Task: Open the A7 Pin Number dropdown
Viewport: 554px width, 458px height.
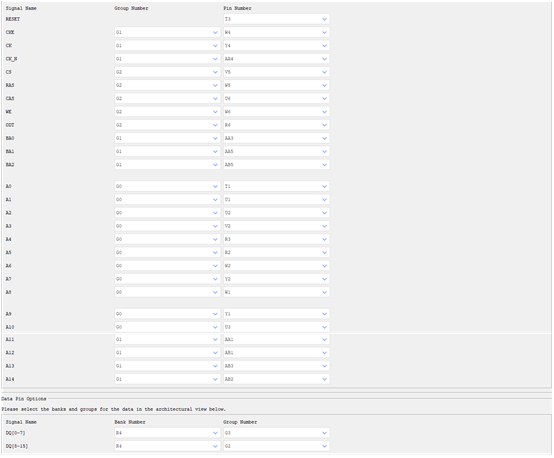Action: 276,280
